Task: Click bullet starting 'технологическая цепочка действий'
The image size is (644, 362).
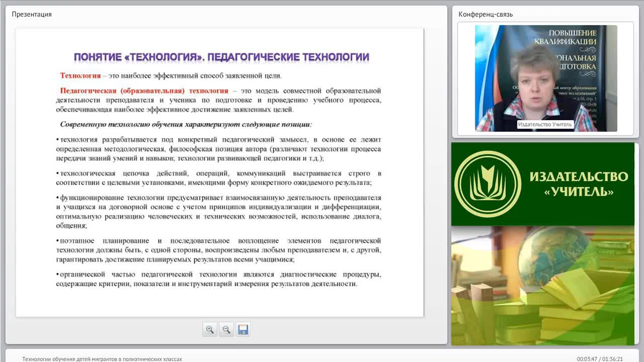Action: pyautogui.click(x=218, y=178)
